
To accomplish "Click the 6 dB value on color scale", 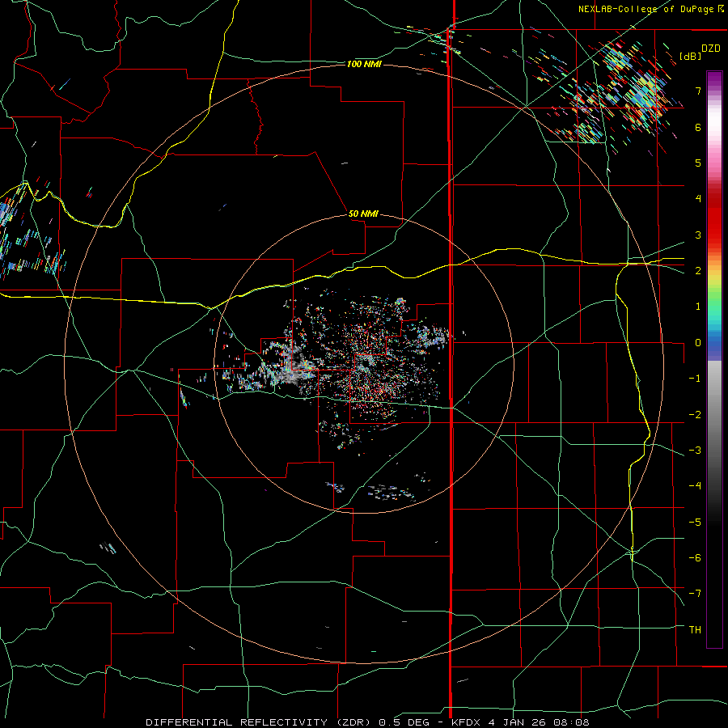I will click(698, 127).
